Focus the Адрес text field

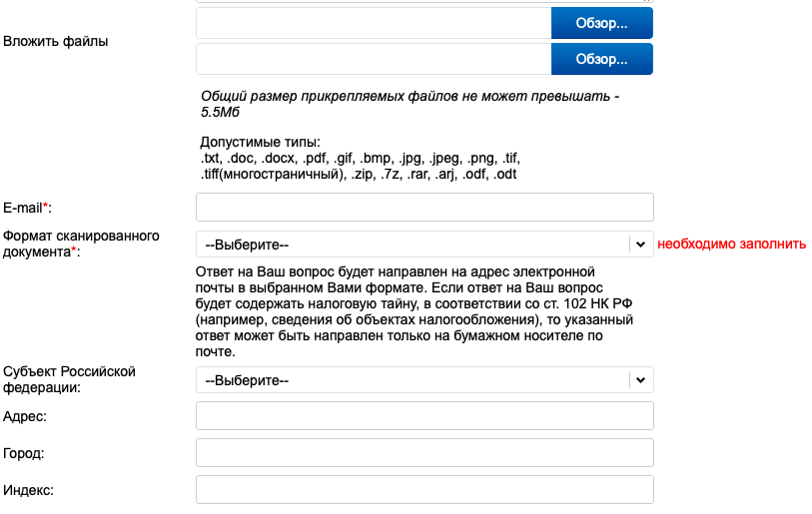(x=424, y=415)
